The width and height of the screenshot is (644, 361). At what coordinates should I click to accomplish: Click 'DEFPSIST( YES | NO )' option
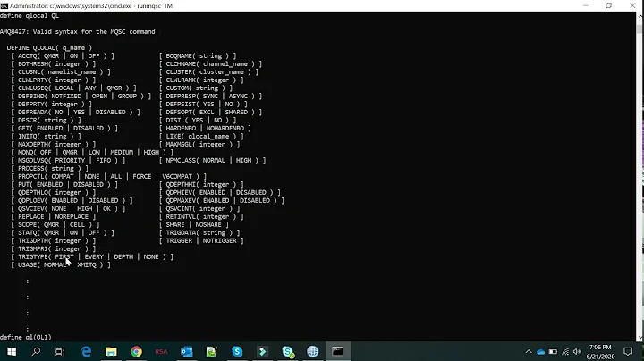pyautogui.click(x=203, y=105)
